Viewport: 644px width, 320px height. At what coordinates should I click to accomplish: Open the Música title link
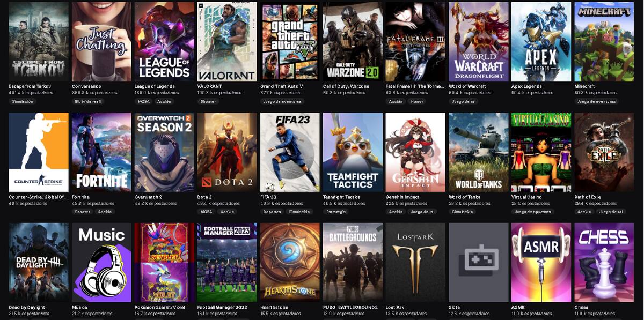pyautogui.click(x=80, y=307)
